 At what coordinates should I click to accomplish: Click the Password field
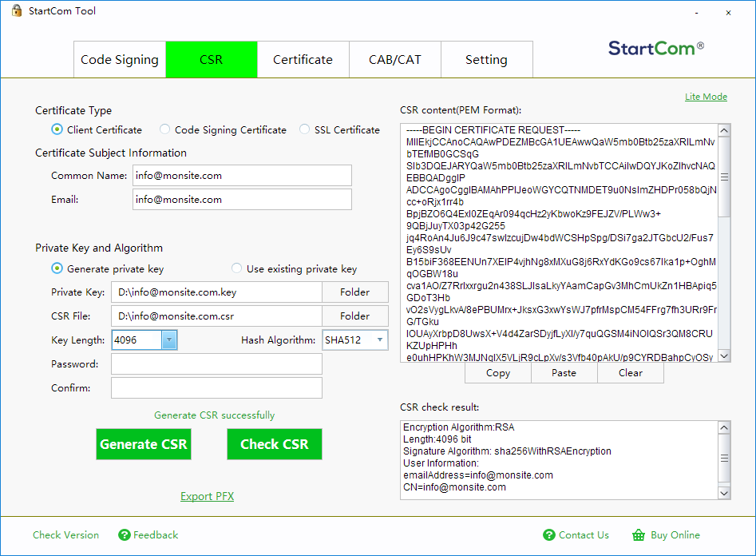pyautogui.click(x=216, y=364)
